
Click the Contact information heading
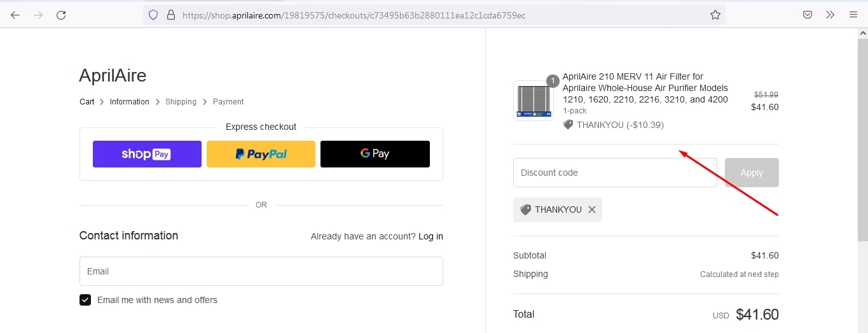point(128,236)
